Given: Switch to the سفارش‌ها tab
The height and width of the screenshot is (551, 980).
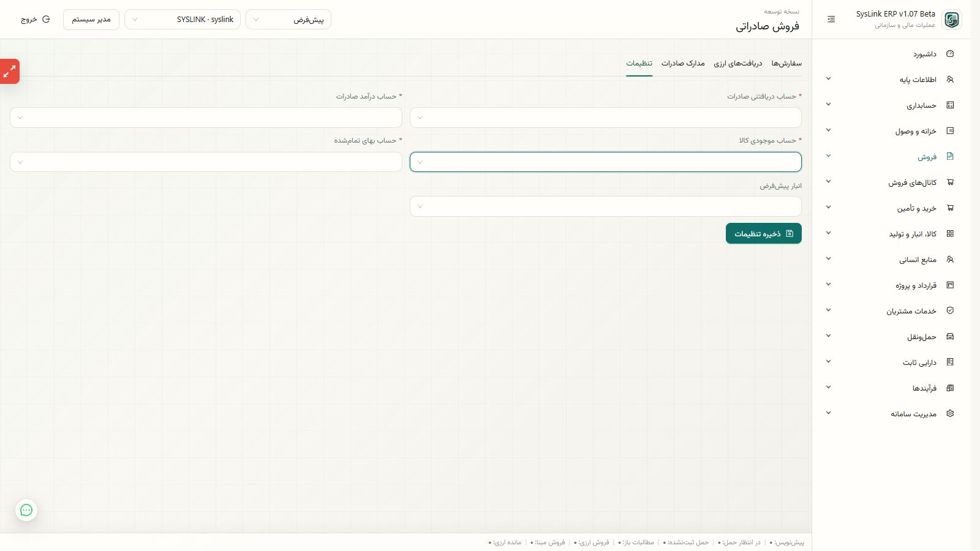Looking at the screenshot, I should 786,64.
